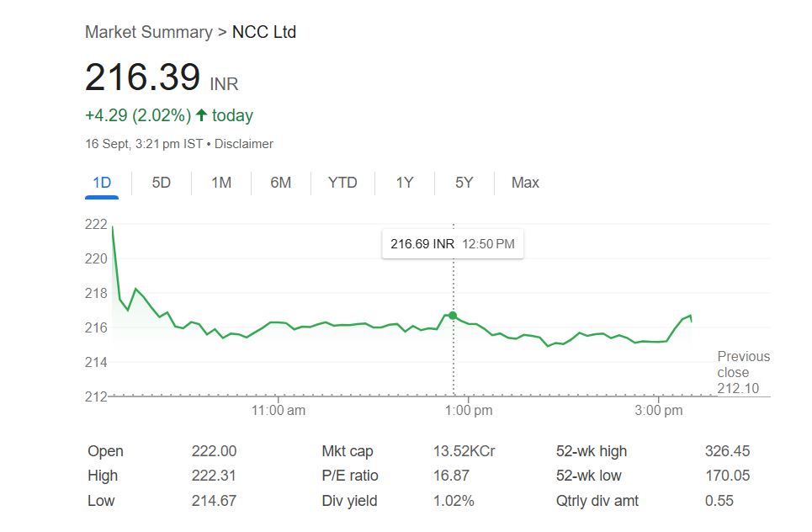Viewport: 812px width, 532px height.
Task: Select the Max time range tab
Action: click(525, 183)
